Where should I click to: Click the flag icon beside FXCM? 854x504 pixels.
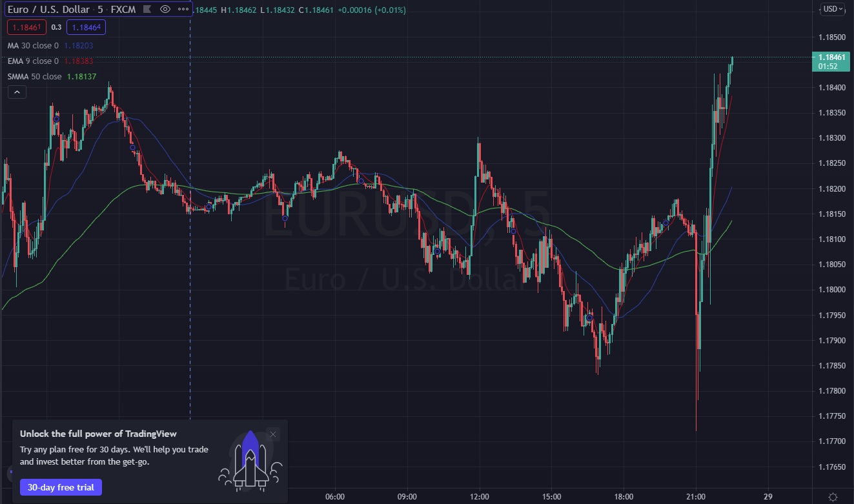[x=148, y=9]
